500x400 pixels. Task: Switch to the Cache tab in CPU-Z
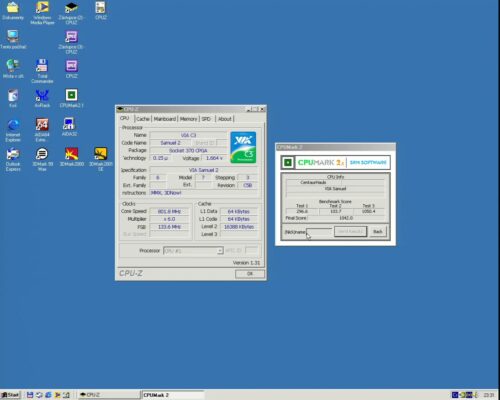(x=143, y=119)
